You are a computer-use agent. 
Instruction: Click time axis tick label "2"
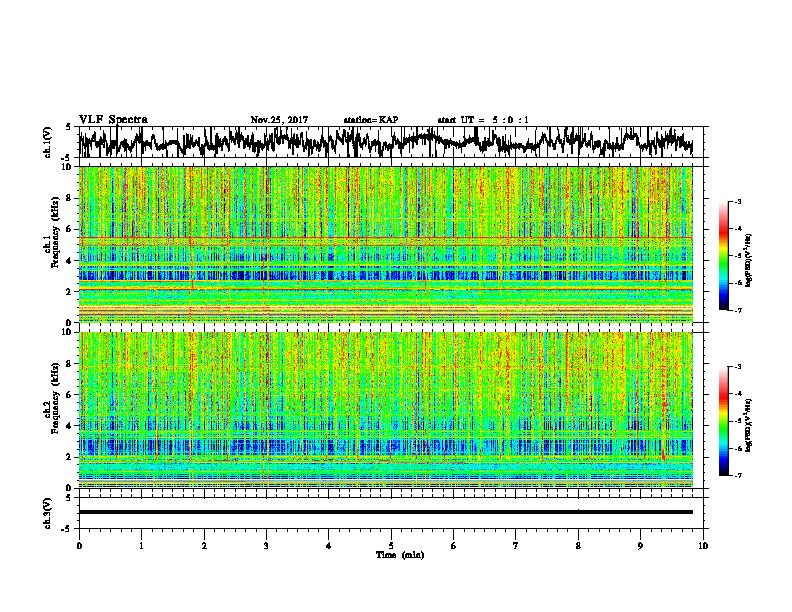tap(204, 545)
